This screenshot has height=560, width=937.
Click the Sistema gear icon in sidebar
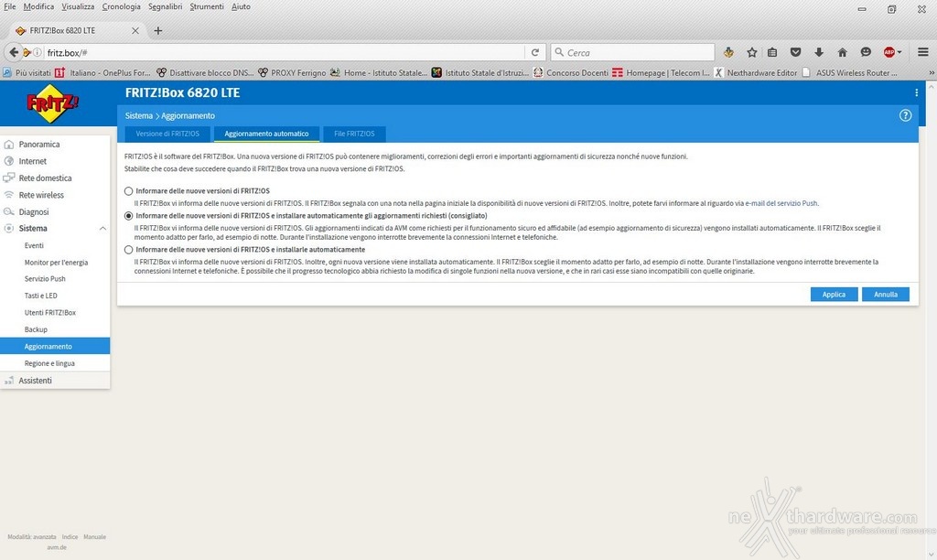click(9, 229)
